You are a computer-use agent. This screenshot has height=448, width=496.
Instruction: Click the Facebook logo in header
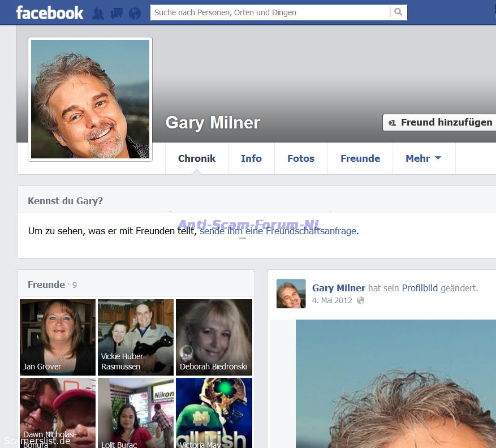click(49, 12)
